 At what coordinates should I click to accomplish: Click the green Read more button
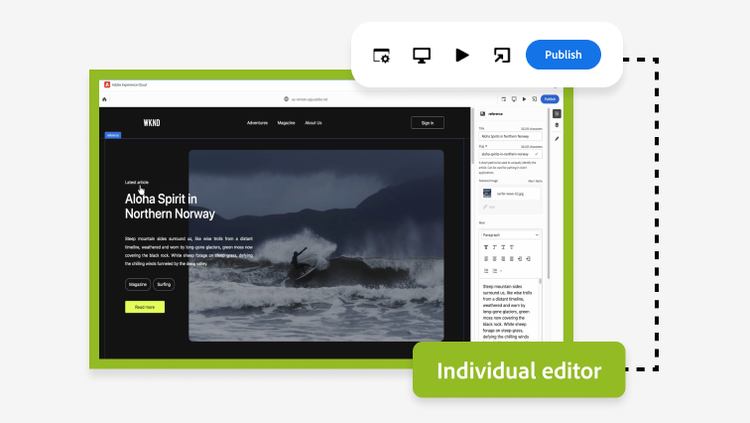(145, 307)
